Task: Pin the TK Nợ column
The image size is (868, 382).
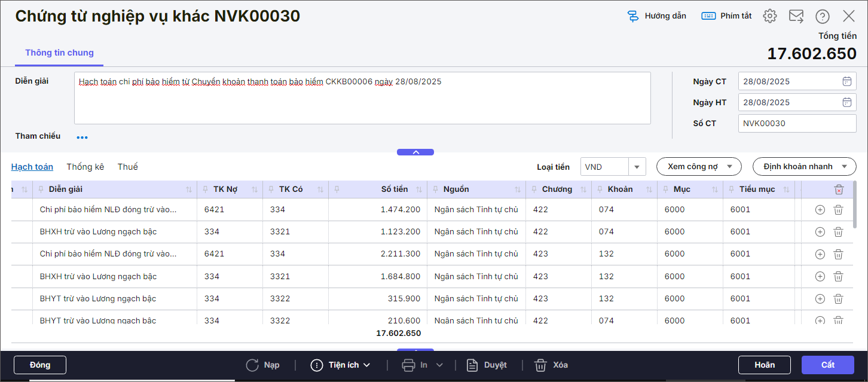Action: [x=205, y=190]
